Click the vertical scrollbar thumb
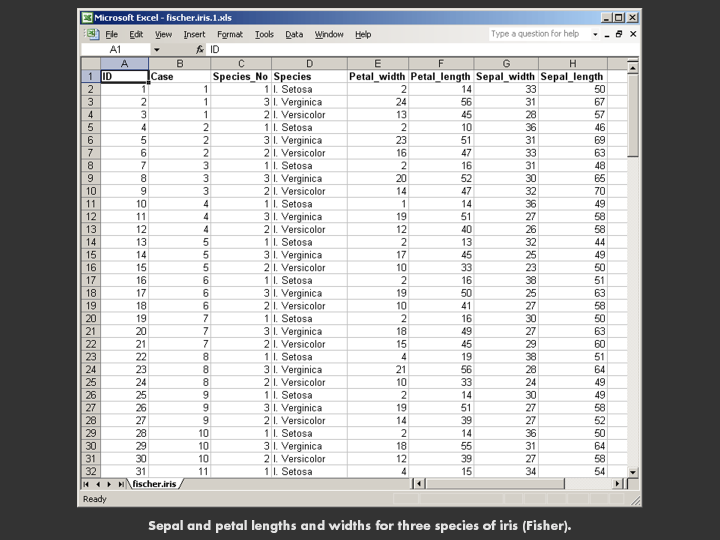720x540 pixels. click(632, 115)
